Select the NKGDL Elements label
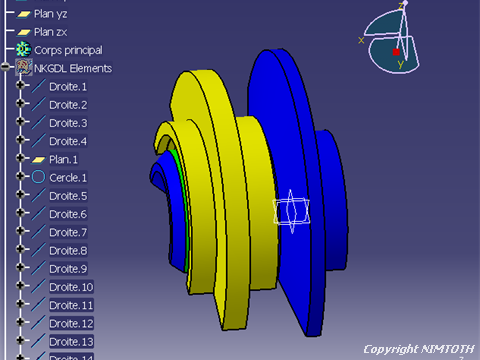Screen dimensions: 480x360 [x=73, y=68]
